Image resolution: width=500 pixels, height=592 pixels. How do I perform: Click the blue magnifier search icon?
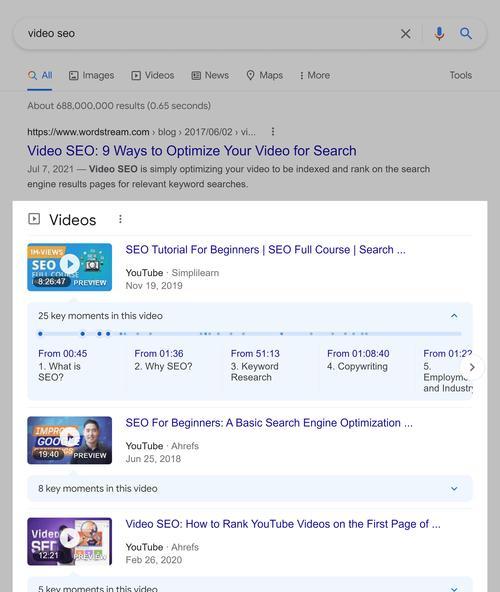tap(466, 33)
